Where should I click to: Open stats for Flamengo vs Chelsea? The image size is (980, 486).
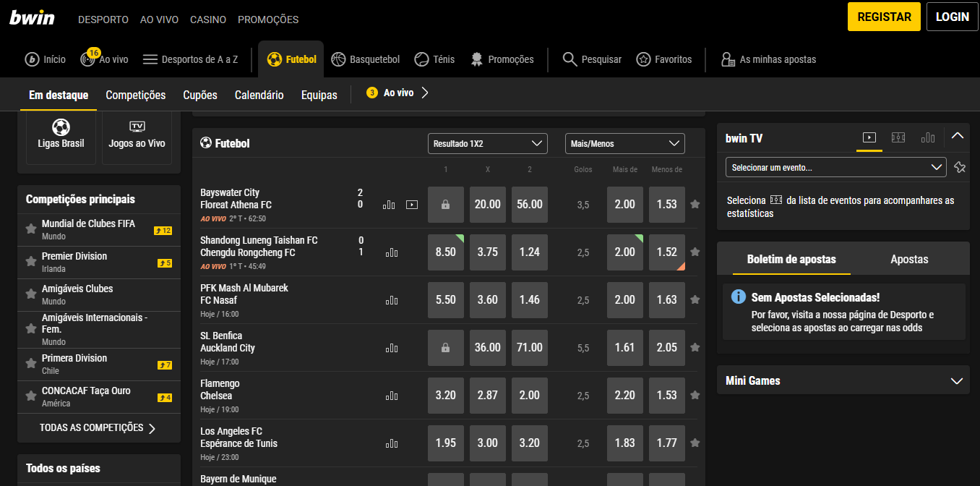392,396
